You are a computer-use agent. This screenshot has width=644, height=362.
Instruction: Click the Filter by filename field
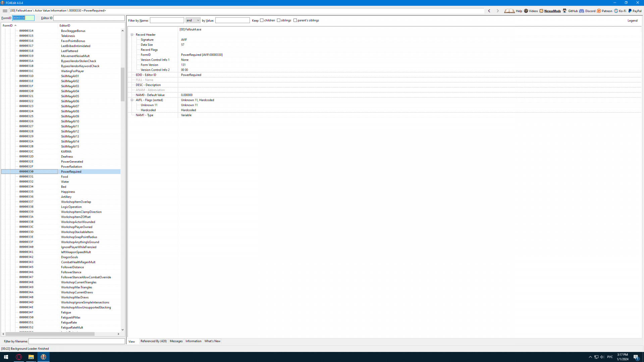[76, 341]
